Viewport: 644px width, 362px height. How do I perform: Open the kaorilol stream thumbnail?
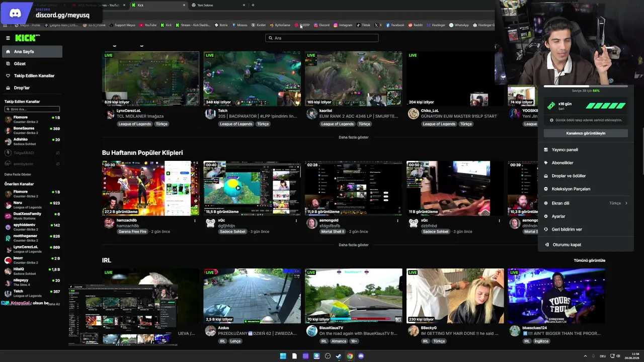pyautogui.click(x=354, y=78)
